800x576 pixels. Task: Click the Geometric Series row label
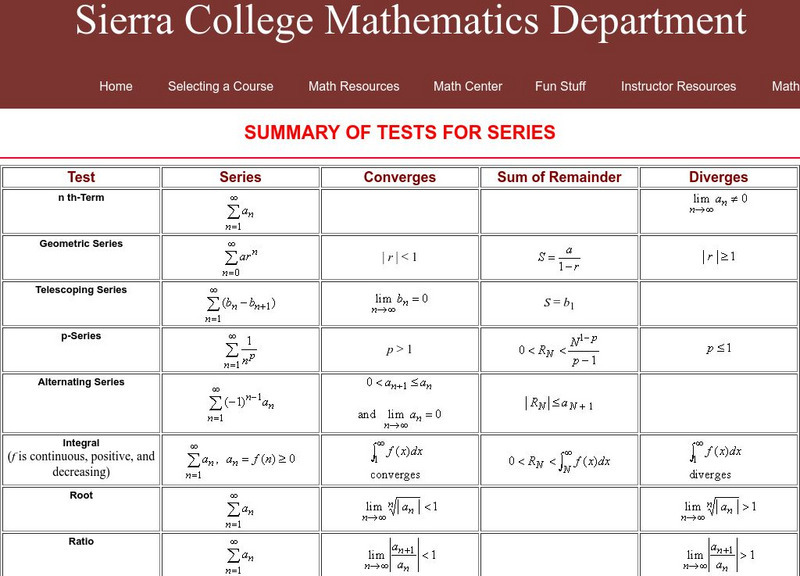(x=81, y=243)
